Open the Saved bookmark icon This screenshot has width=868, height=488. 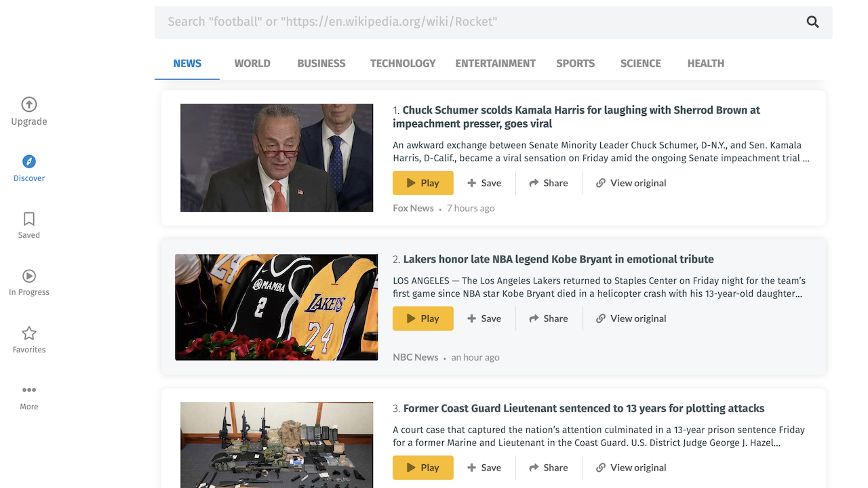(x=29, y=219)
